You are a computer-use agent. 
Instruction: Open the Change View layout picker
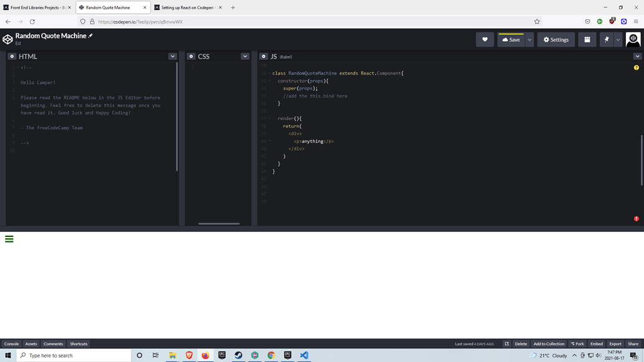coord(587,39)
